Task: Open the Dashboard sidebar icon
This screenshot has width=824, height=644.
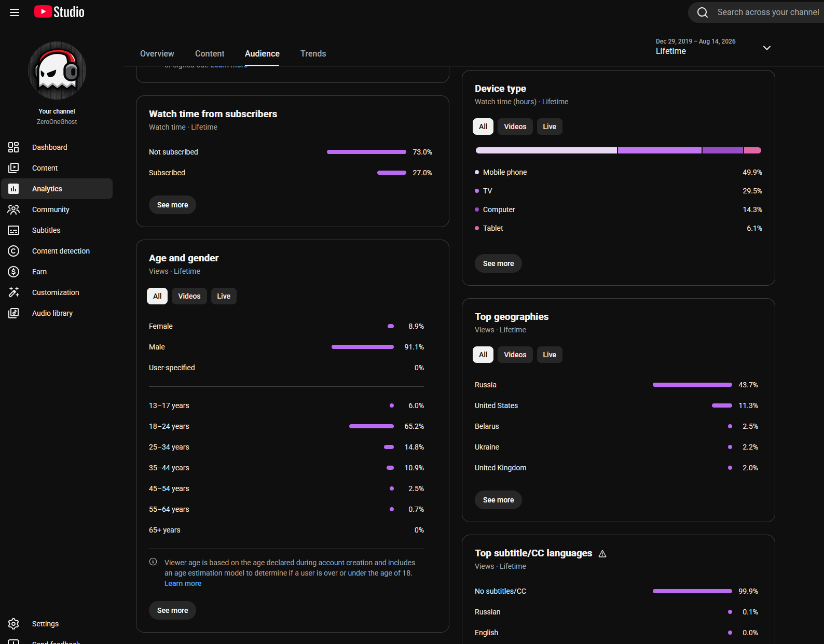Action: [x=13, y=147]
